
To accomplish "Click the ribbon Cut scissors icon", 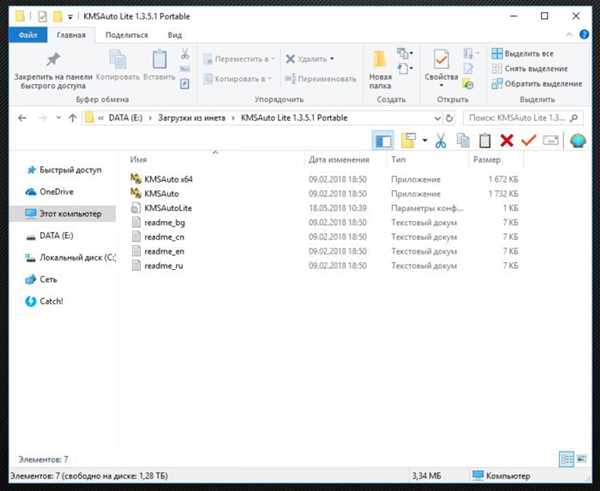I will (x=185, y=54).
